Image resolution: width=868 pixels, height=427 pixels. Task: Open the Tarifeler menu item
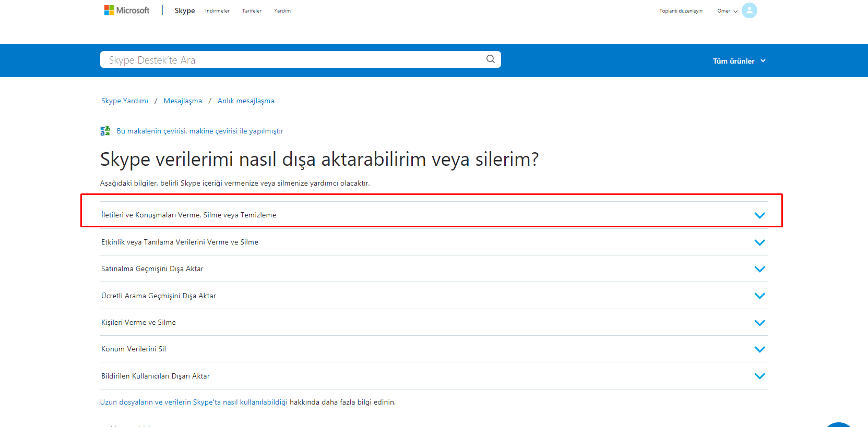pyautogui.click(x=252, y=11)
